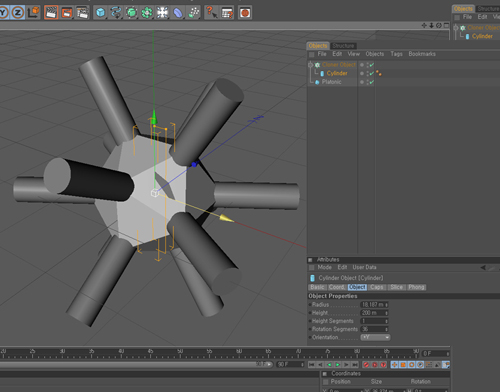Viewport: 500px width, 392px height.
Task: Render the active view with clapperboard icon
Action: point(51,13)
